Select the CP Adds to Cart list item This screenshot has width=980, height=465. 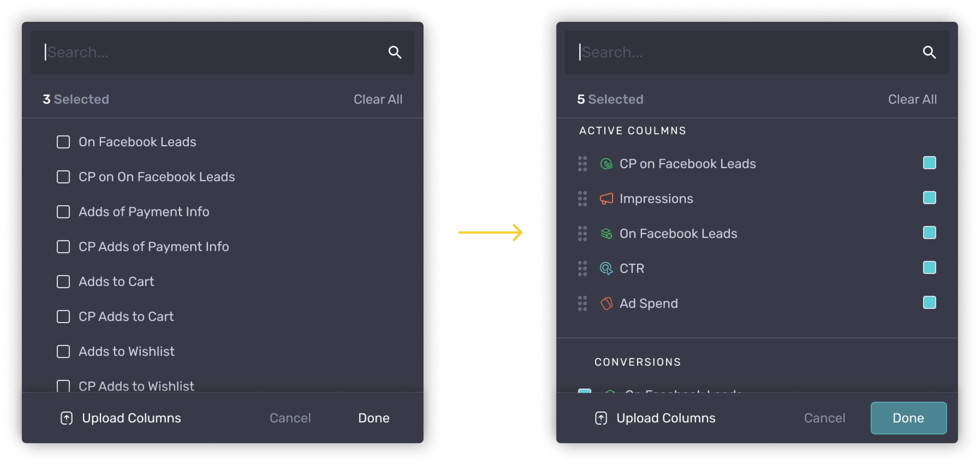(x=126, y=317)
